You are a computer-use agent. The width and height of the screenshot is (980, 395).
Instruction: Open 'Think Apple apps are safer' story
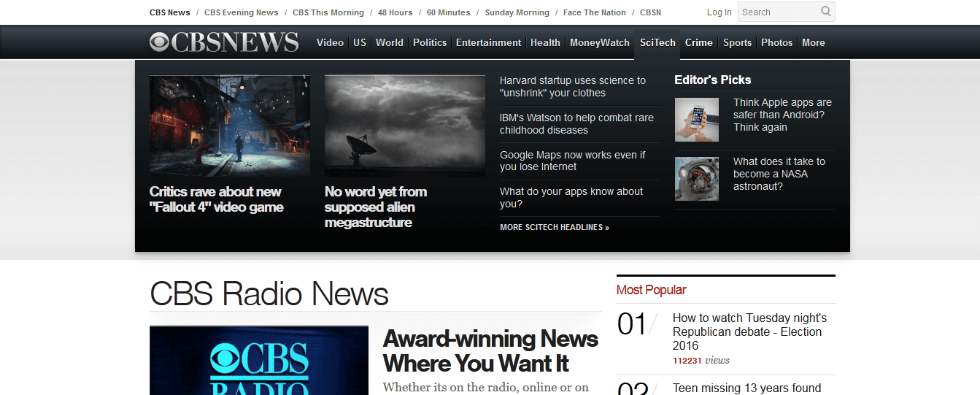pyautogui.click(x=782, y=115)
